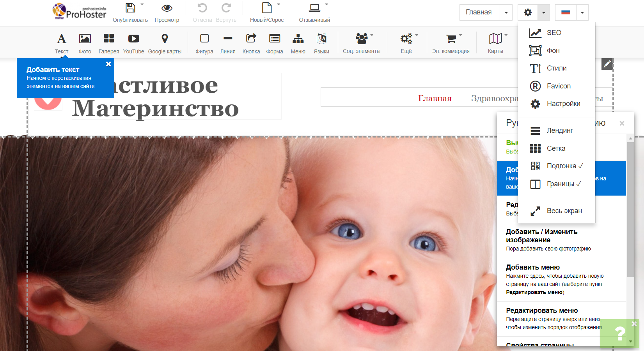The image size is (644, 351).
Task: Toggle the Подгонка snap option
Action: 564,166
